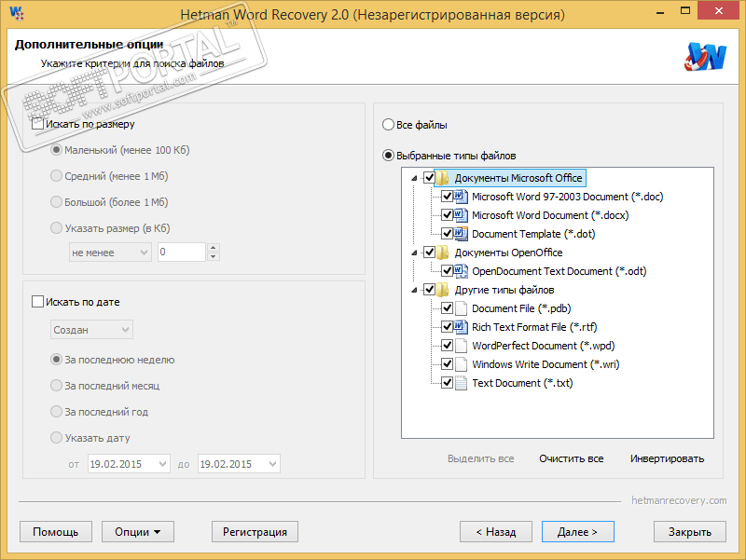Select Все файлы radio button
The image size is (746, 560).
[x=388, y=125]
